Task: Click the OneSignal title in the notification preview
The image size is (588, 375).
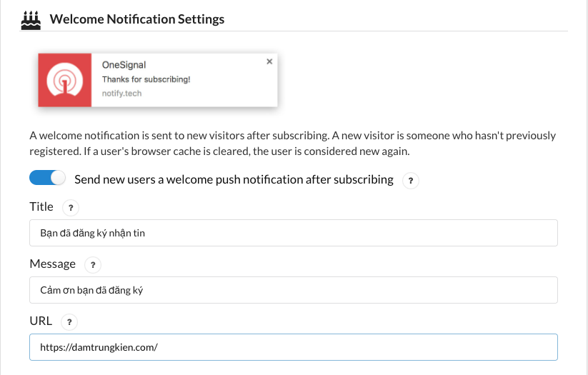Action: click(124, 65)
